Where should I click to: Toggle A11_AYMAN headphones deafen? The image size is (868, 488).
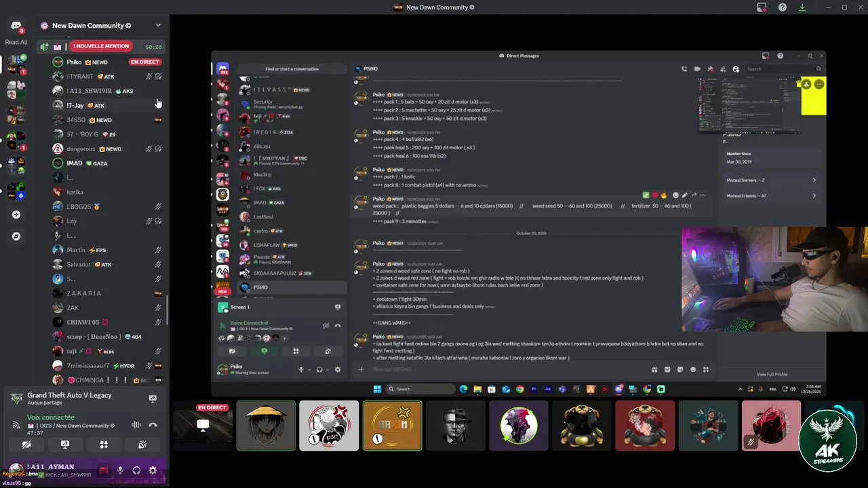pos(136,470)
